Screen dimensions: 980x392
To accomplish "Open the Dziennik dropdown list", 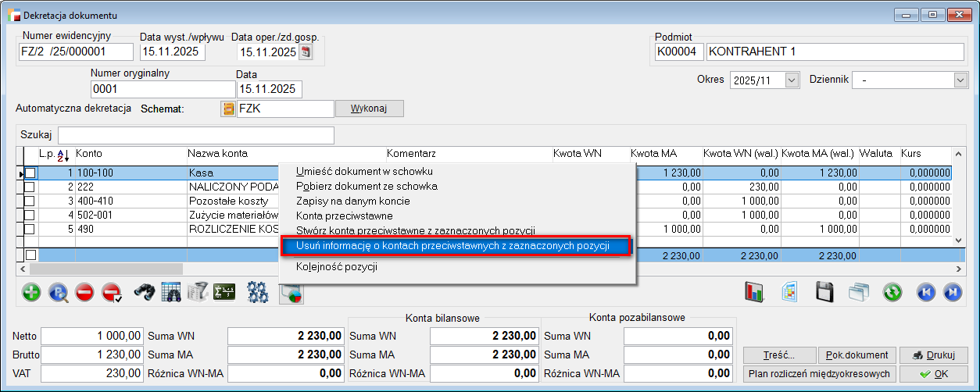I will click(x=960, y=80).
